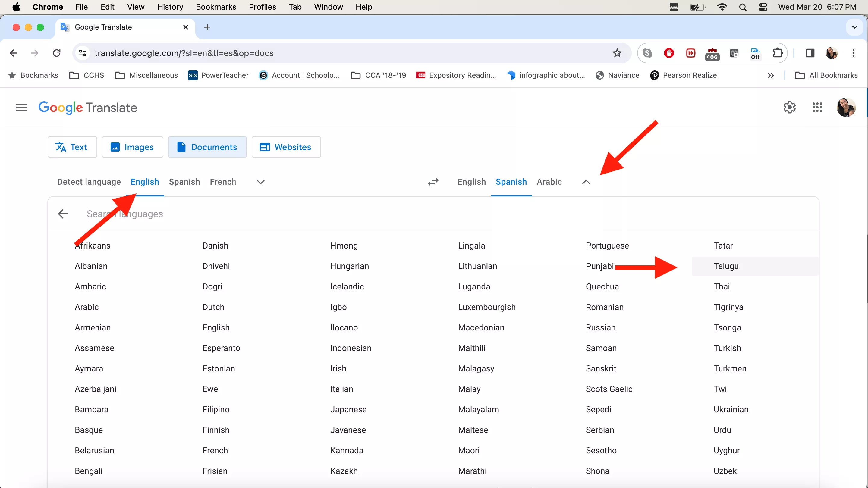Click the back arrow in language search panel
The height and width of the screenshot is (488, 868).
[x=62, y=214]
